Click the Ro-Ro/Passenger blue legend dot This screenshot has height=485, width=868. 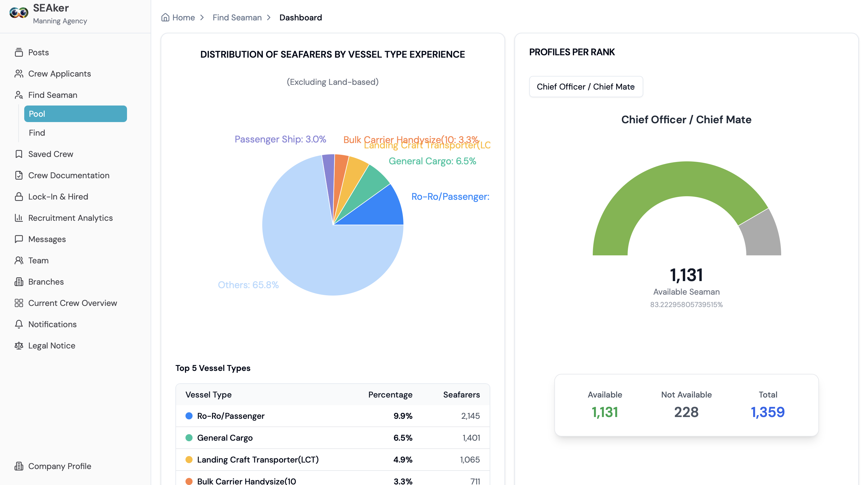(189, 416)
